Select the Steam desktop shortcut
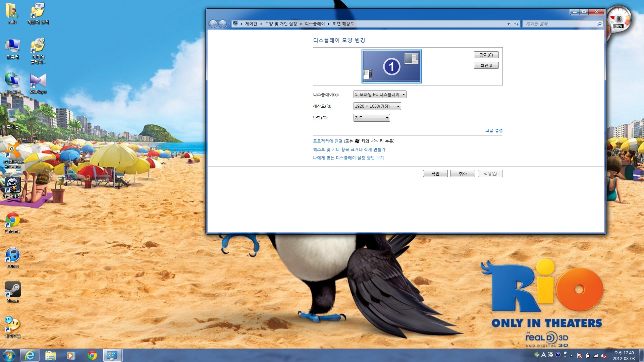Image resolution: width=644 pixels, height=362 pixels. pyautogui.click(x=12, y=292)
